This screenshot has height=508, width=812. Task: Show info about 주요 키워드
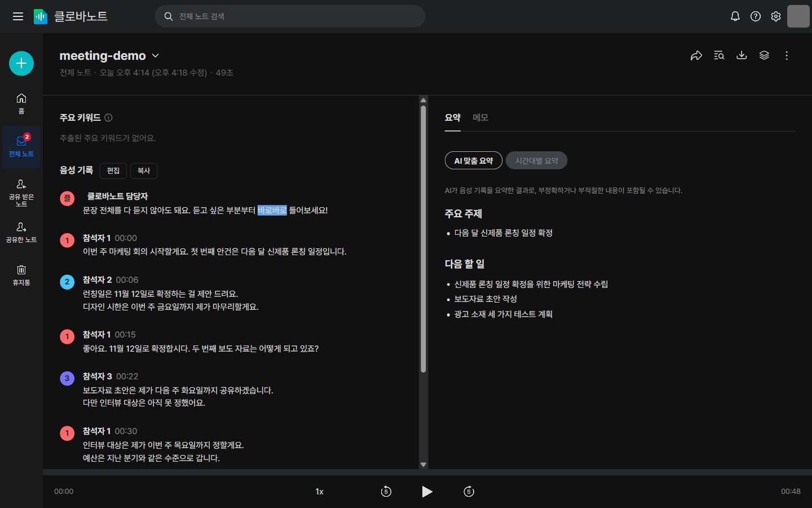point(108,117)
